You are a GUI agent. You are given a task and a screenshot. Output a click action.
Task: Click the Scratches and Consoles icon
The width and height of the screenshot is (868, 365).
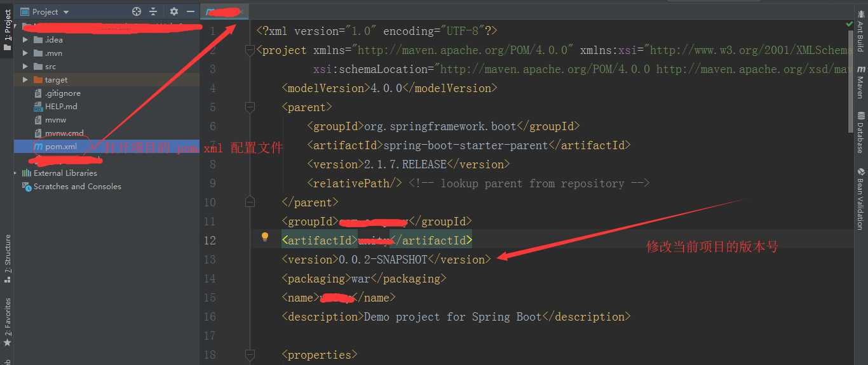27,186
